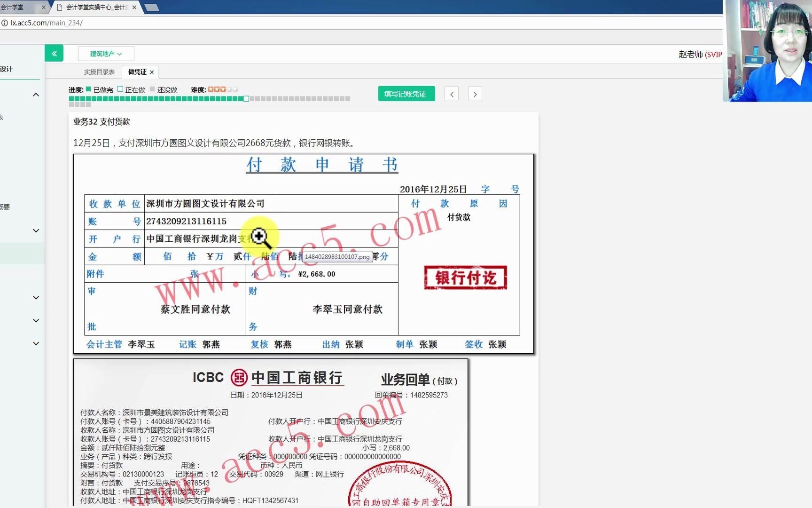
Task: Click the third orange difficulty star
Action: pyautogui.click(x=224, y=89)
